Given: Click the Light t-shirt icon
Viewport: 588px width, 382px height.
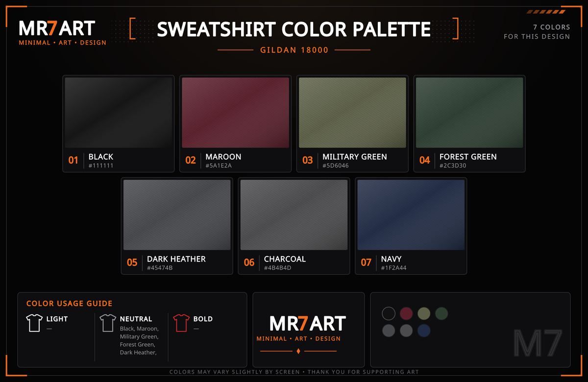Looking at the screenshot, I should click(x=34, y=323).
